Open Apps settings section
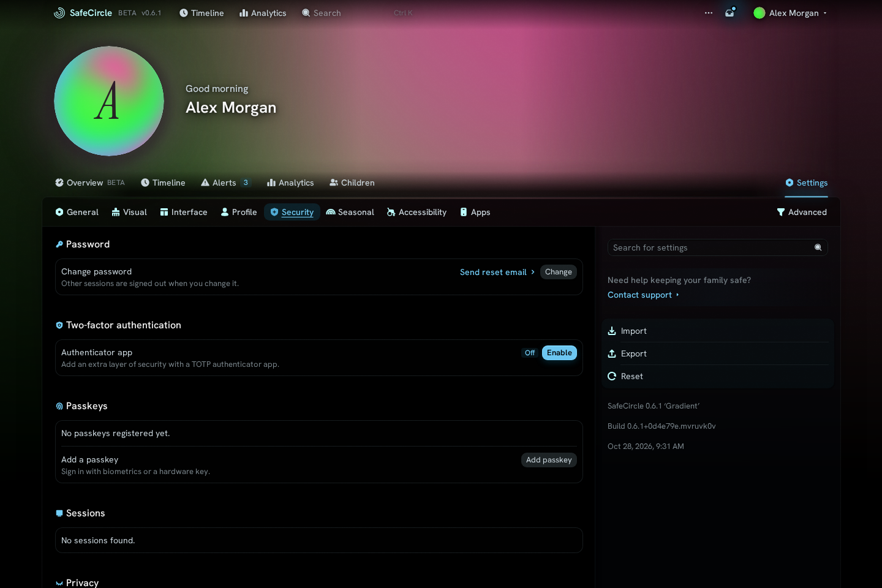Image resolution: width=882 pixels, height=588 pixels. 475,212
